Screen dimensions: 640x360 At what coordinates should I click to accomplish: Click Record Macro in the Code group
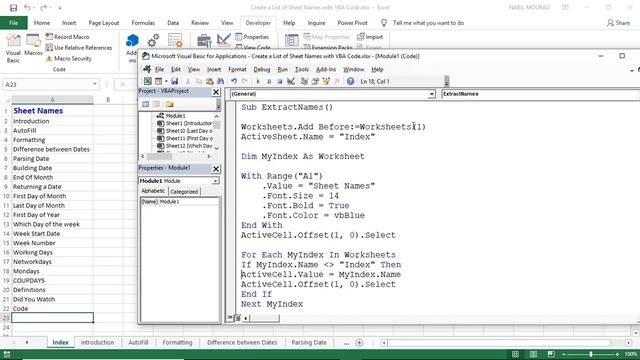(67, 37)
